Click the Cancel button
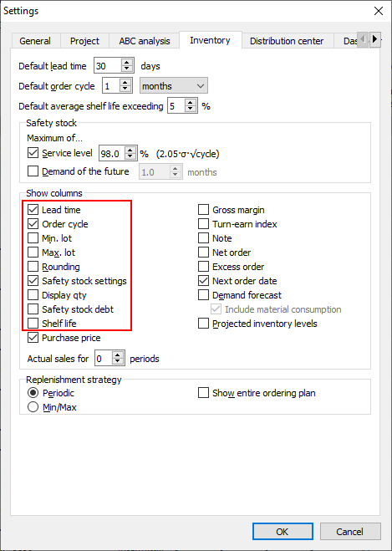Image resolution: width=392 pixels, height=551 pixels. (350, 531)
